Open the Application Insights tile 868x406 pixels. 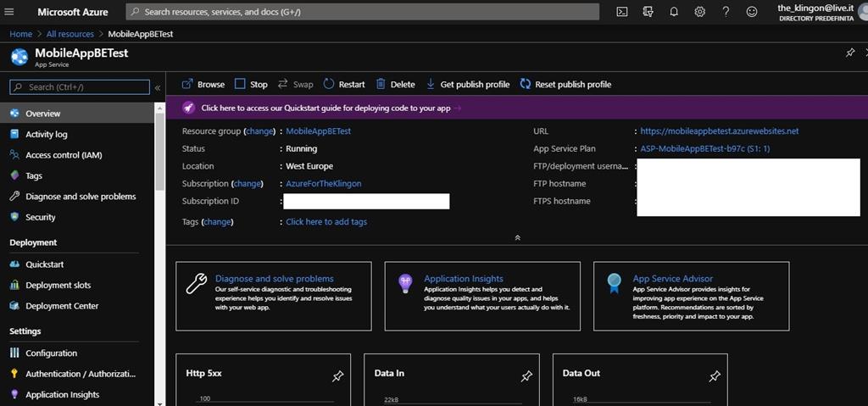coord(482,297)
